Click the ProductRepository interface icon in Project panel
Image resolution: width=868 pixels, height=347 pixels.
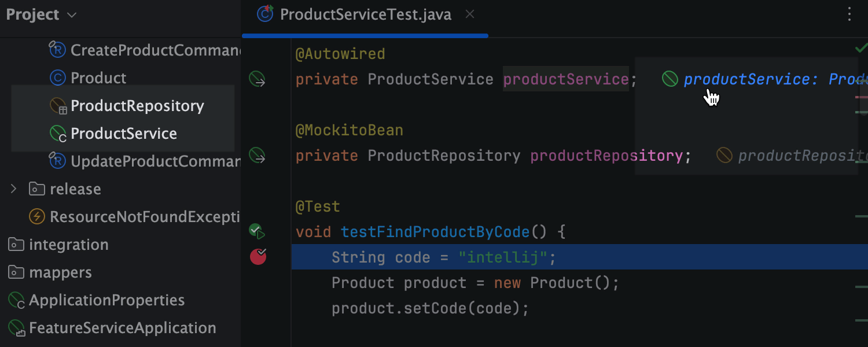click(x=57, y=105)
